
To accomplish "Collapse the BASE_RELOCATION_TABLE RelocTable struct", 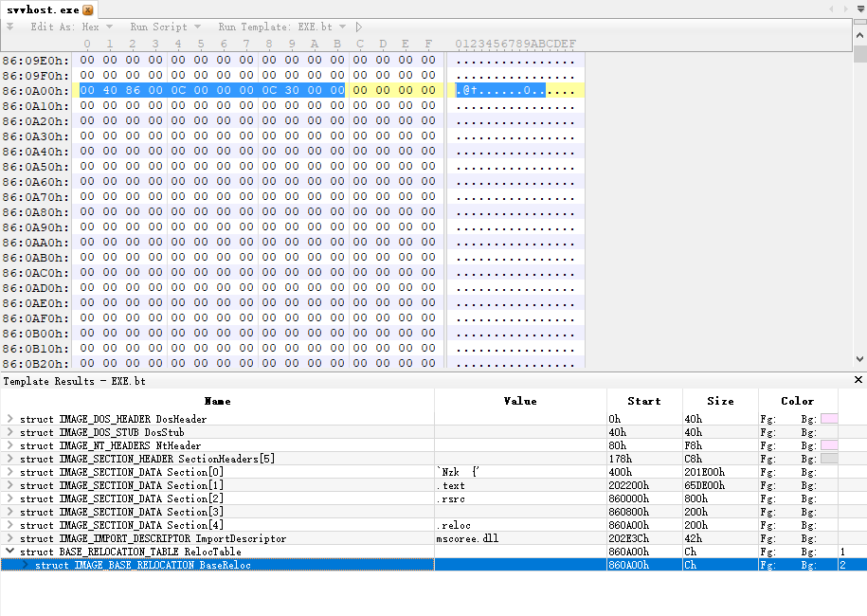I will click(x=10, y=552).
